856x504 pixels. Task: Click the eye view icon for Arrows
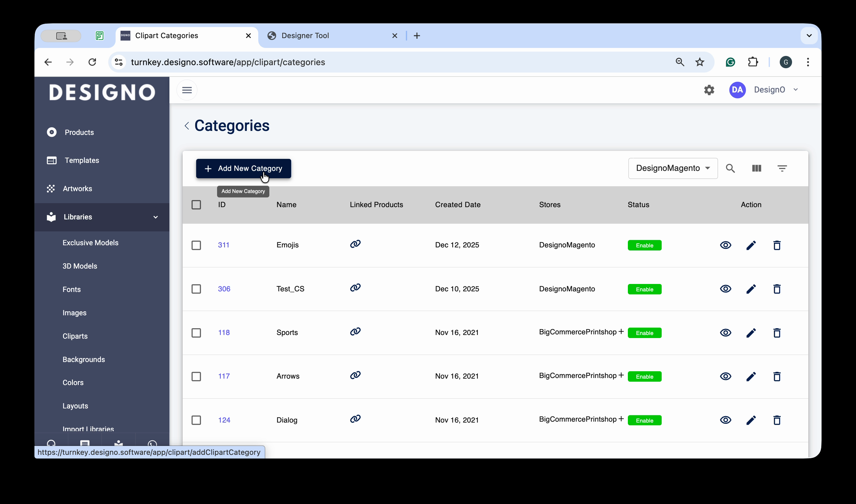(x=725, y=376)
